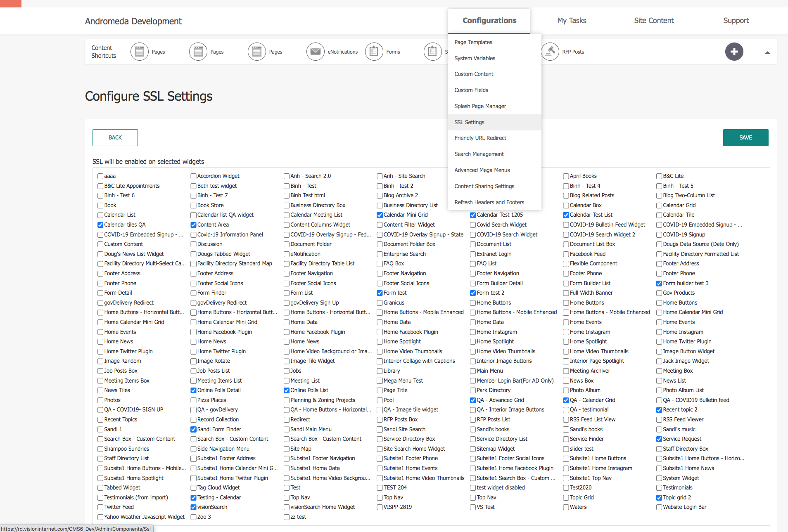Check the Zoo 3 checkbox
This screenshot has height=532, width=788.
tap(193, 517)
